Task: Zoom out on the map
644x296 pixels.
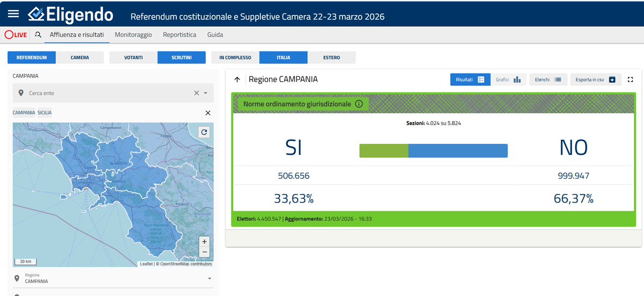Action: 205,252
